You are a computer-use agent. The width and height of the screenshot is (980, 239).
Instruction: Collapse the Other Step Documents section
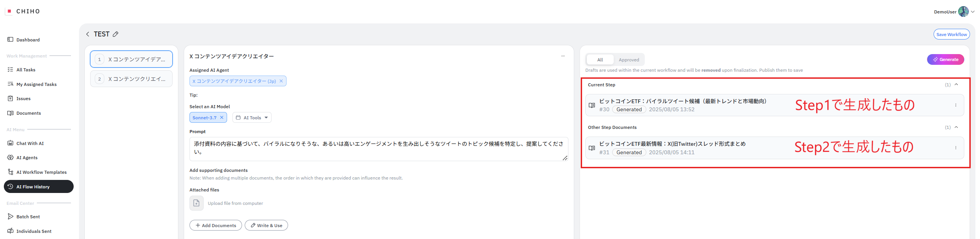tap(956, 127)
